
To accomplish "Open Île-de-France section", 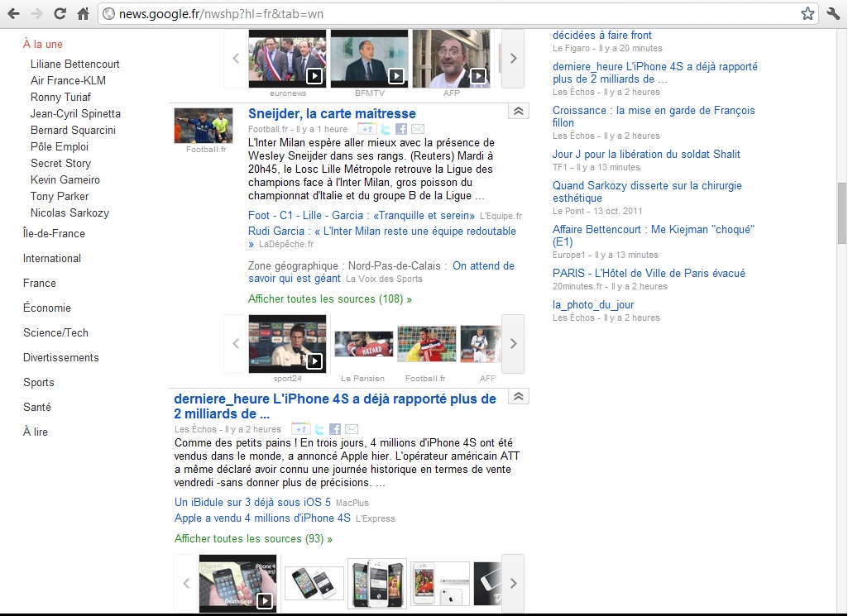I will coord(54,233).
